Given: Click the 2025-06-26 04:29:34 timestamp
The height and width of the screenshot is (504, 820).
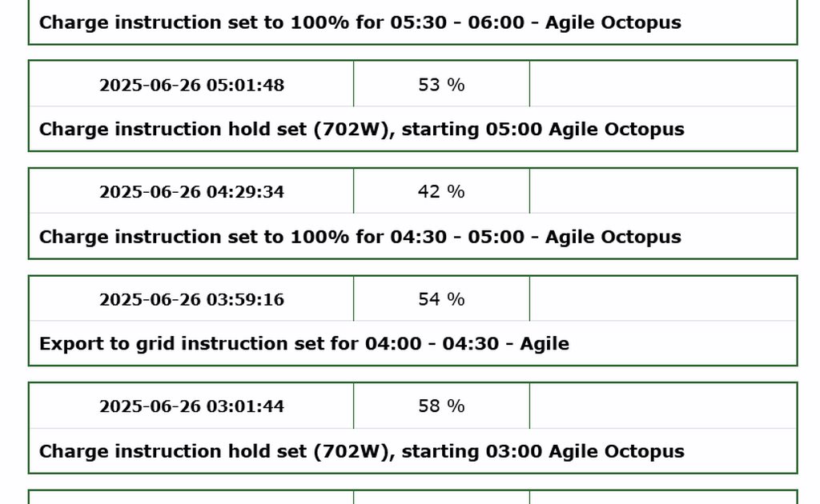Looking at the screenshot, I should coord(191,192).
